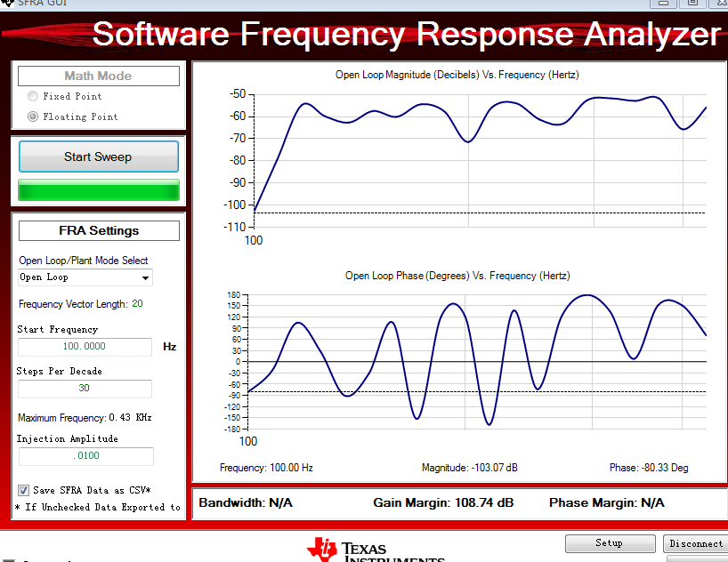Click the Setup button
Viewport: 728px width, 562px height.
coord(610,543)
